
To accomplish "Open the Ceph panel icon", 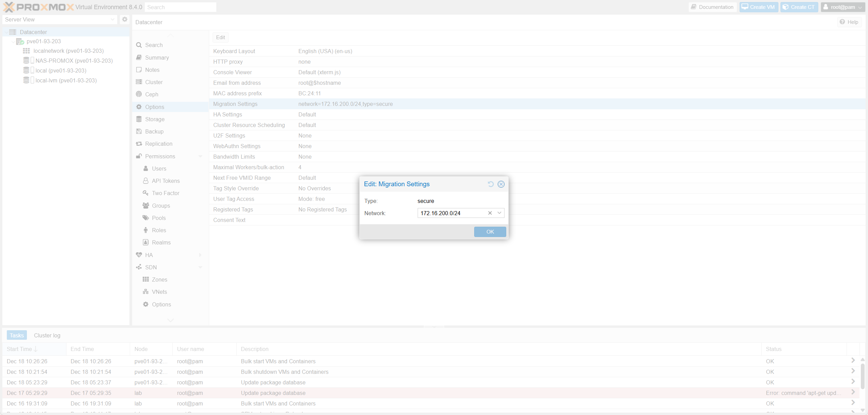I will point(139,94).
